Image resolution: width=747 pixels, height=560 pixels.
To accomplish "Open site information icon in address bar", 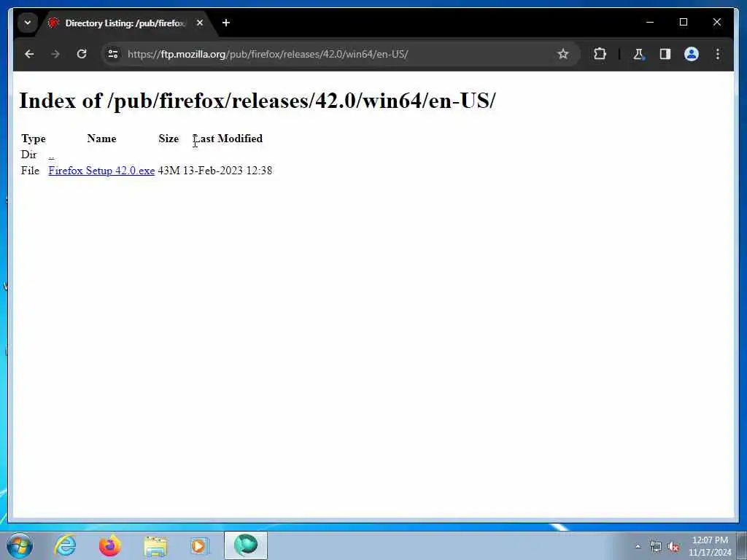I will [113, 54].
